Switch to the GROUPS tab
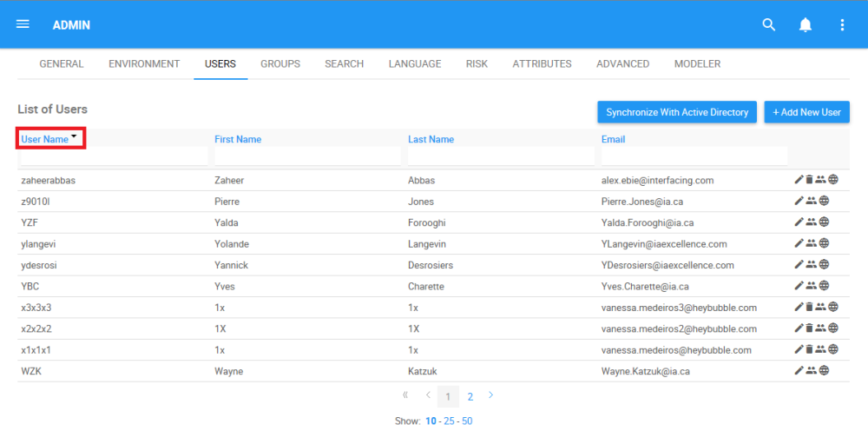This screenshot has width=868, height=431. (280, 63)
